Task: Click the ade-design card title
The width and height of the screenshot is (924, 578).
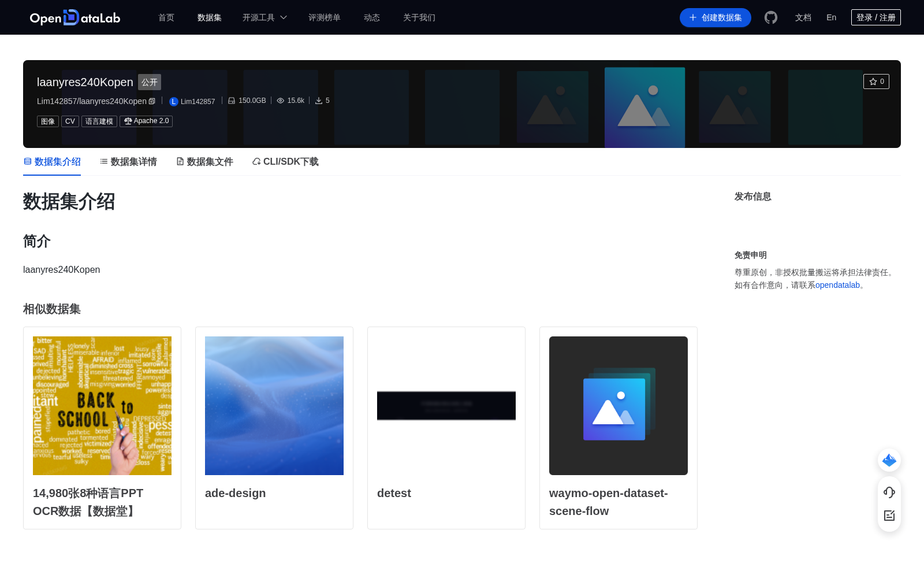Action: (235, 493)
